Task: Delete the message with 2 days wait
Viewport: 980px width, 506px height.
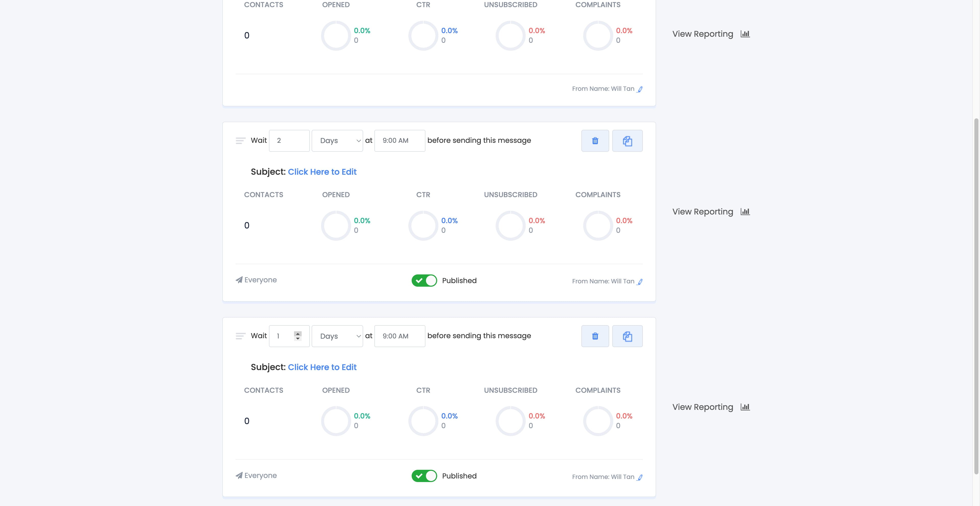Action: tap(595, 141)
